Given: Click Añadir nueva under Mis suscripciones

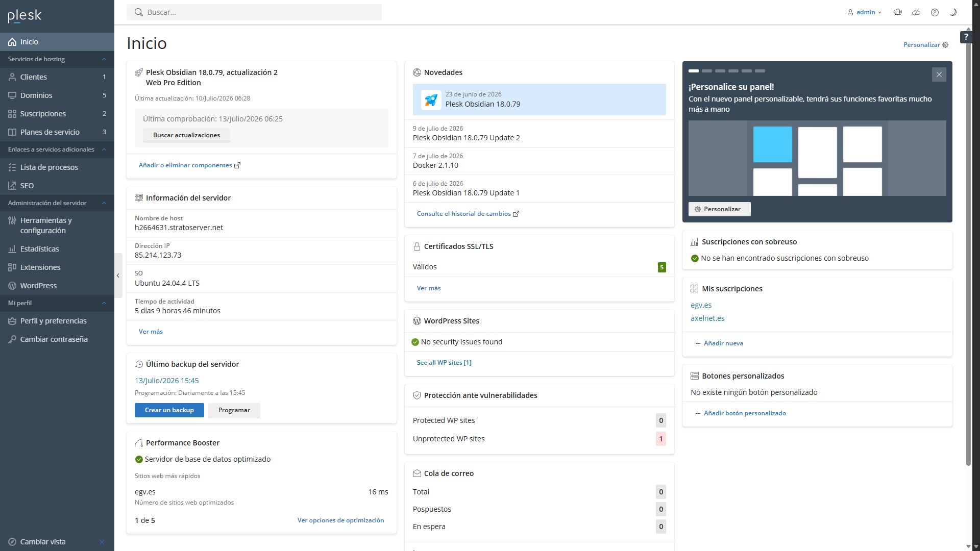Looking at the screenshot, I should pos(719,343).
